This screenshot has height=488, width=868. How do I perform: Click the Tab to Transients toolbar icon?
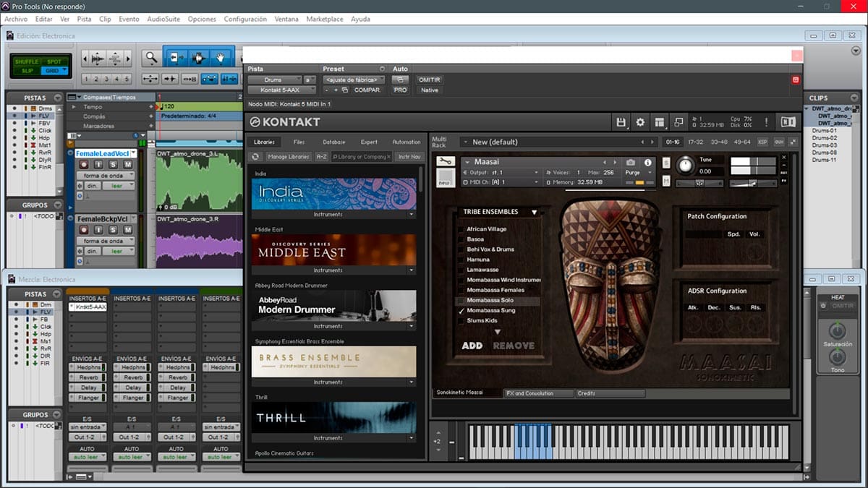coord(171,79)
